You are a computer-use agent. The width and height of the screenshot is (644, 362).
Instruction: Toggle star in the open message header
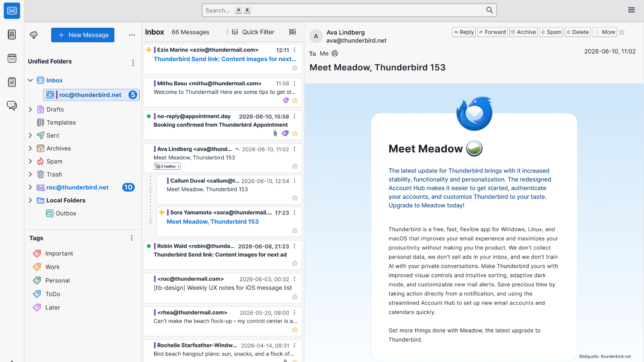[x=622, y=32]
